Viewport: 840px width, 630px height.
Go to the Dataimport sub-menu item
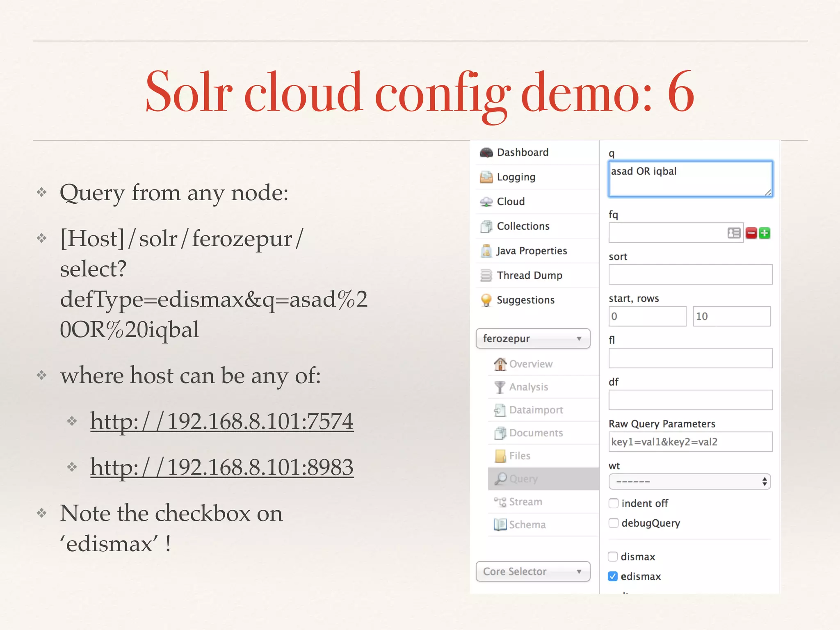543,410
